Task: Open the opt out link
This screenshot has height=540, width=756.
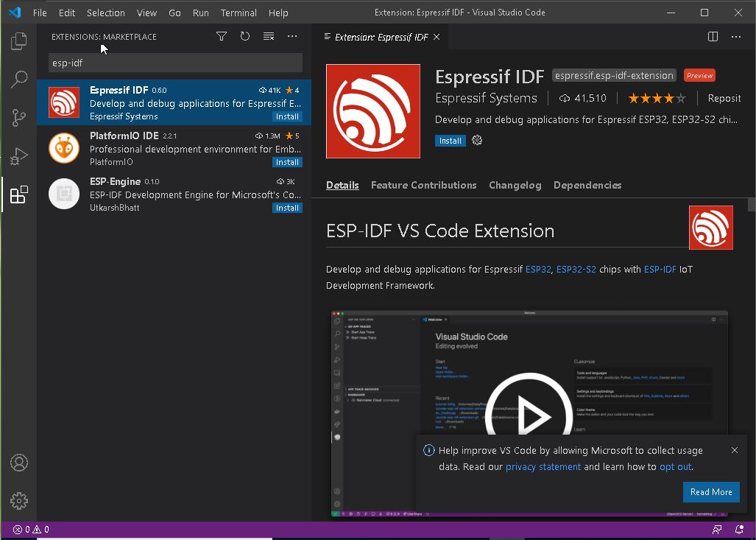Action: coord(676,466)
